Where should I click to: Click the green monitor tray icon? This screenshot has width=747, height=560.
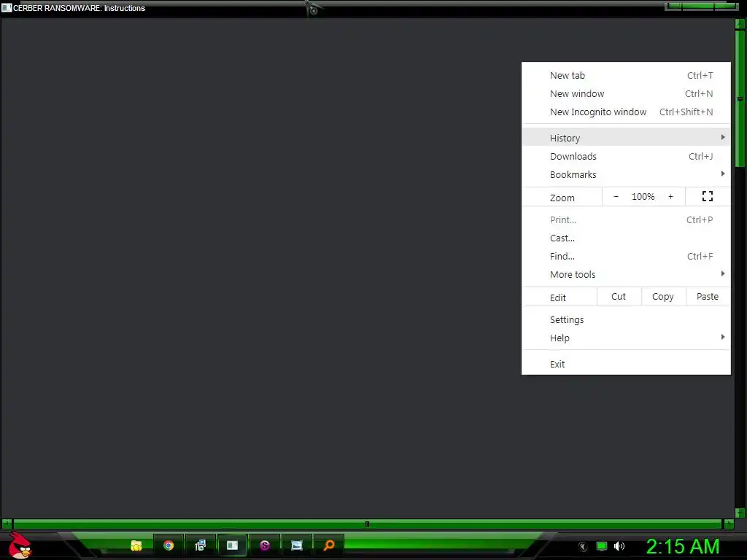pyautogui.click(x=602, y=546)
